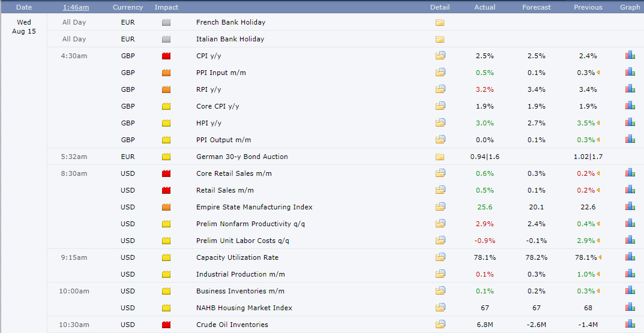Click revision arrow beside PPI Input previous value
Image resolution: width=644 pixels, height=333 pixels.
[x=598, y=73]
